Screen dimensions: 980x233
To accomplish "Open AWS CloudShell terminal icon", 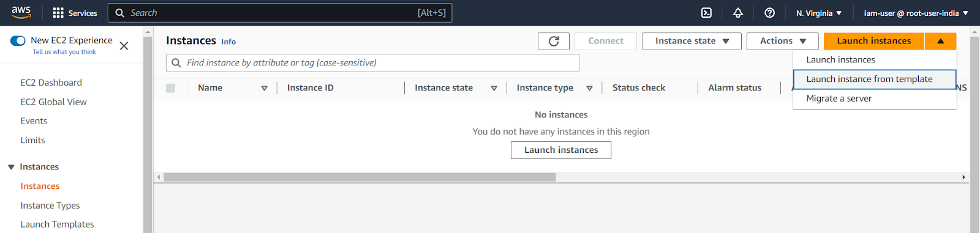I will coord(706,13).
